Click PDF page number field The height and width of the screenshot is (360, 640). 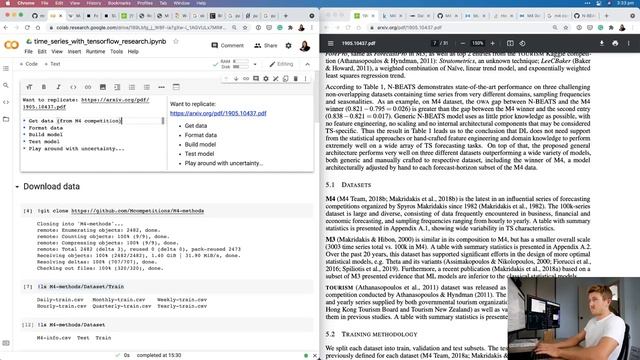[435, 43]
